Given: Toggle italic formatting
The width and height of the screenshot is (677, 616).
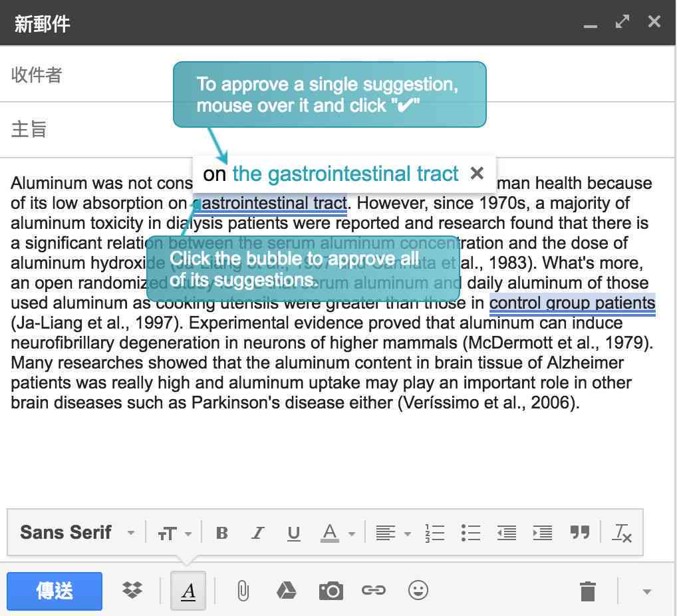Looking at the screenshot, I should pos(258,533).
